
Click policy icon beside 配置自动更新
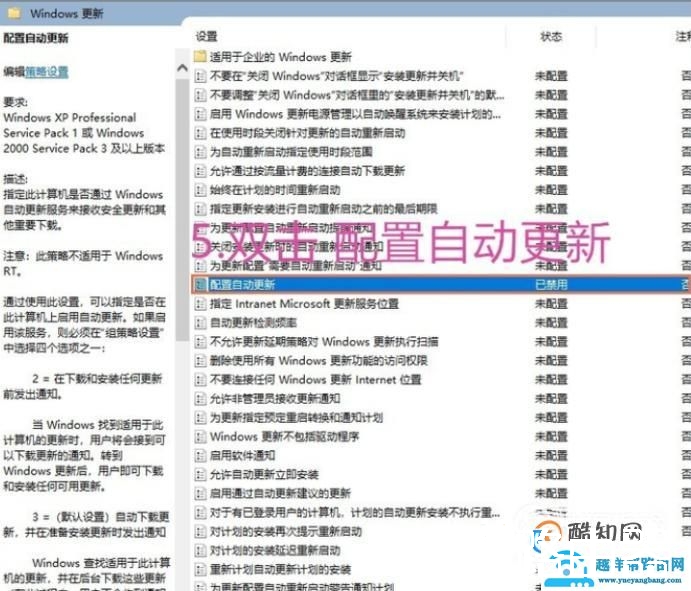200,285
